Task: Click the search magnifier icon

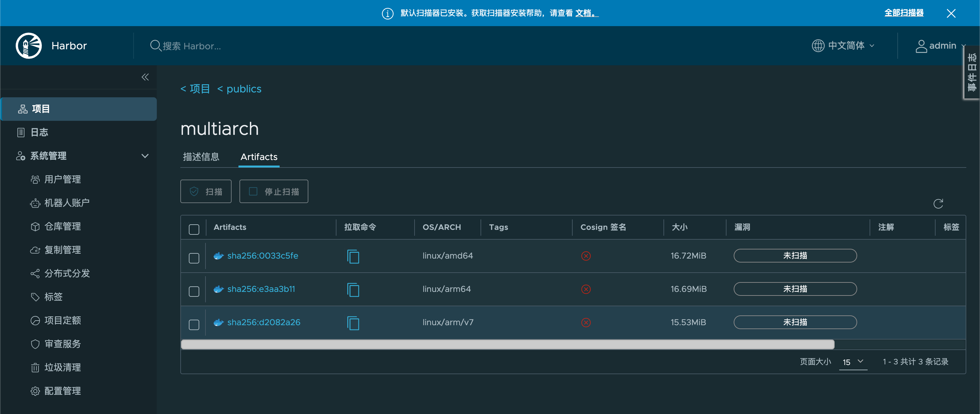Action: coord(155,46)
